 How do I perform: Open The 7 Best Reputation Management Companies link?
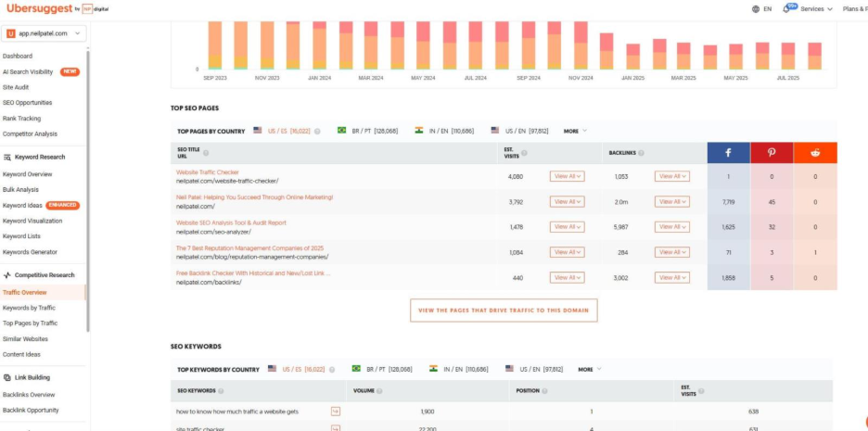tap(249, 247)
